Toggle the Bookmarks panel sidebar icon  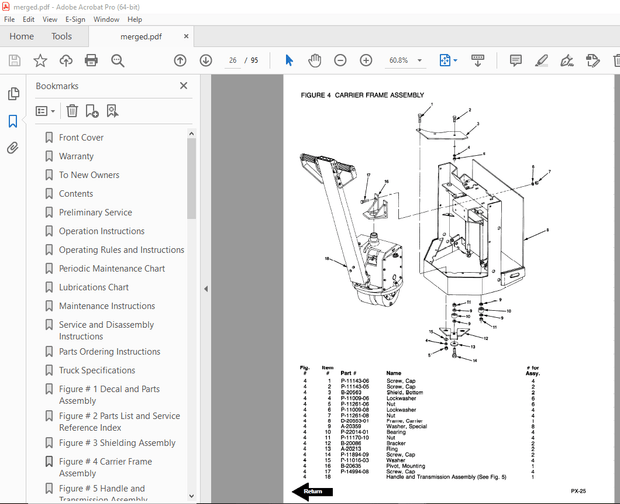(13, 121)
